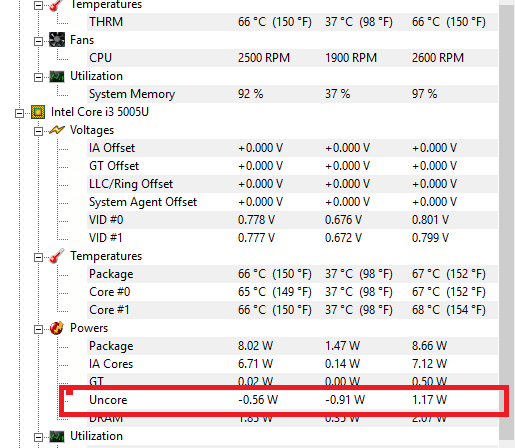
Task: Click the bottom Utilization monitor icon
Action: tap(57, 436)
